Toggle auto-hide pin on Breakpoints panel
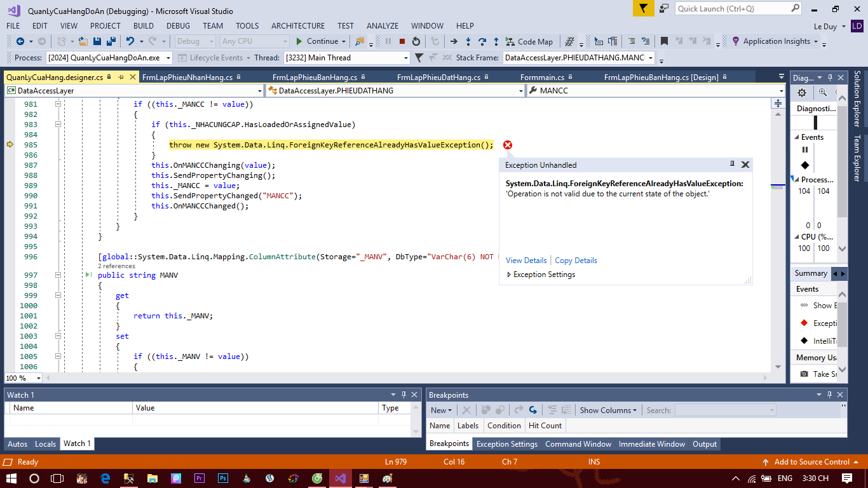This screenshot has height=488, width=868. (x=830, y=395)
